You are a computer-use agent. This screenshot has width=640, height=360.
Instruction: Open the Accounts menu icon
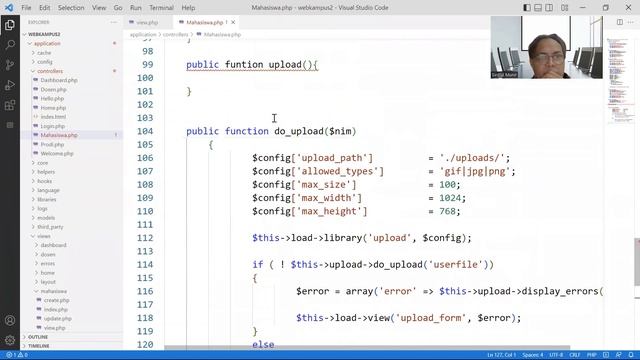click(x=10, y=320)
